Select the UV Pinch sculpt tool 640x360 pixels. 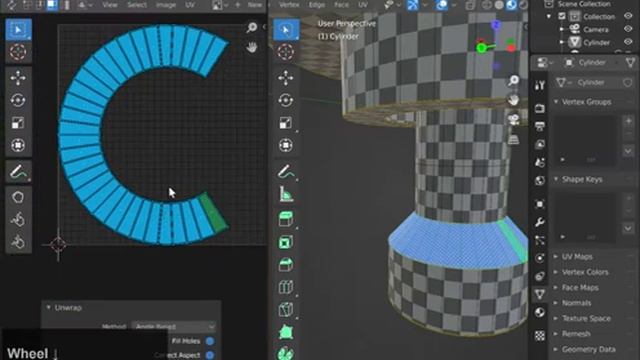18,242
